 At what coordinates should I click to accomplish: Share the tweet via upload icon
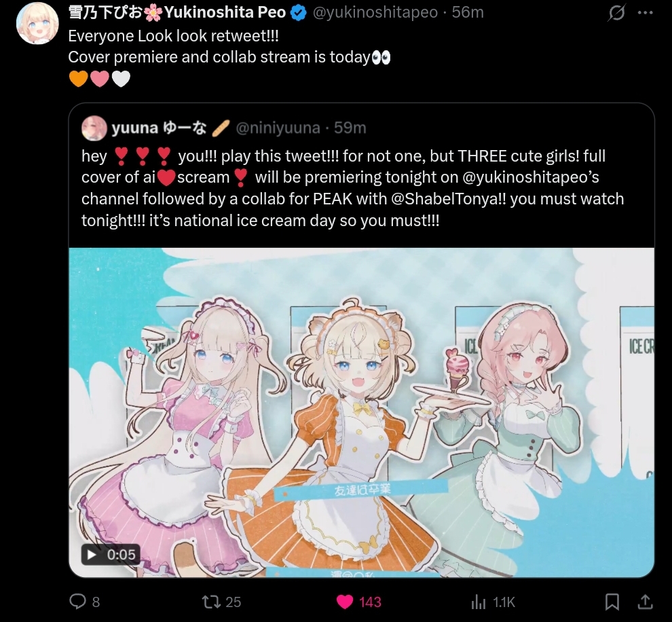[645, 602]
